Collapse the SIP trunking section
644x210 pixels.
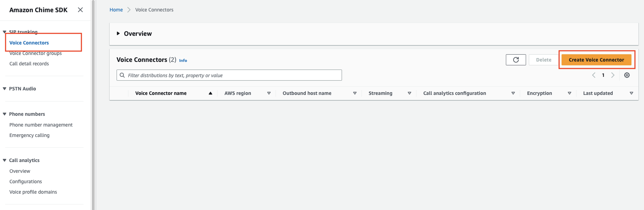[x=5, y=32]
